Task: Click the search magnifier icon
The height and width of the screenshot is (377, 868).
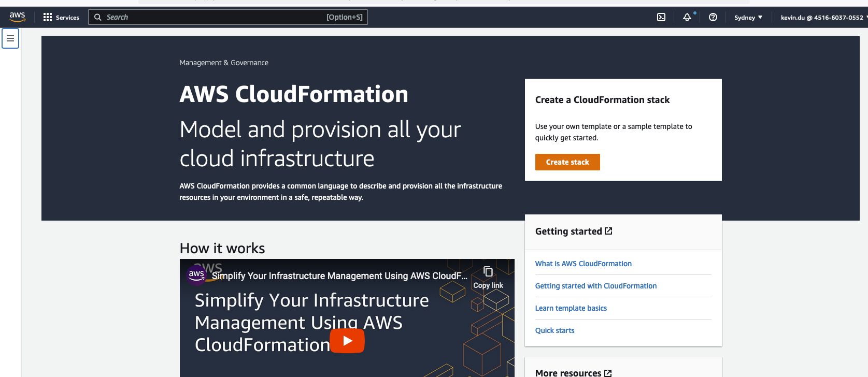Action: coord(97,17)
